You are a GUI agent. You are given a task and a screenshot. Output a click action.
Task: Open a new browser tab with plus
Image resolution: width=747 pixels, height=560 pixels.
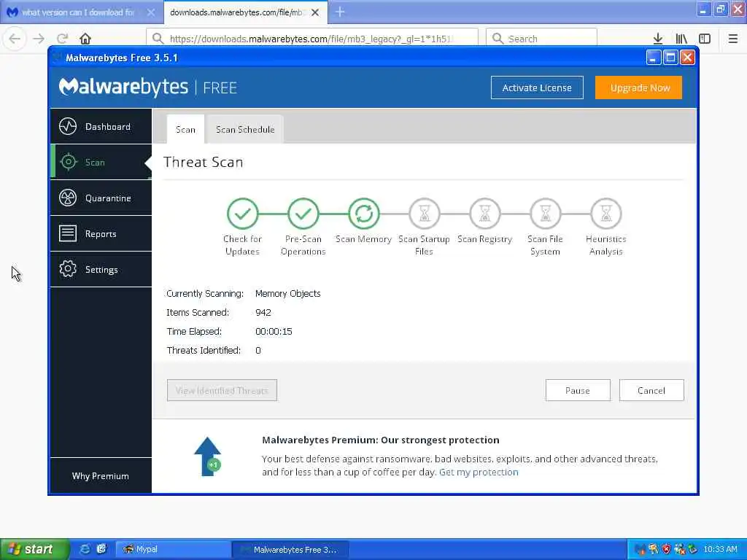coord(340,12)
